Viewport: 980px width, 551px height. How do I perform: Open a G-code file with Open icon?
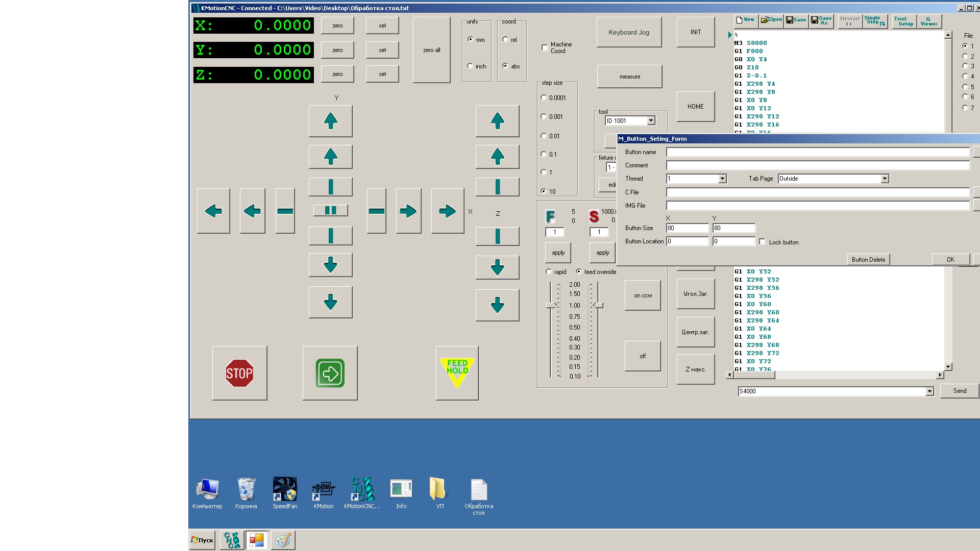[x=771, y=20]
